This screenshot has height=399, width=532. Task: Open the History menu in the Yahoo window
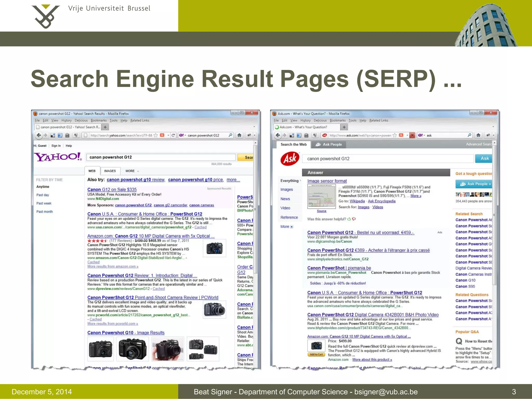pyautogui.click(x=66, y=120)
